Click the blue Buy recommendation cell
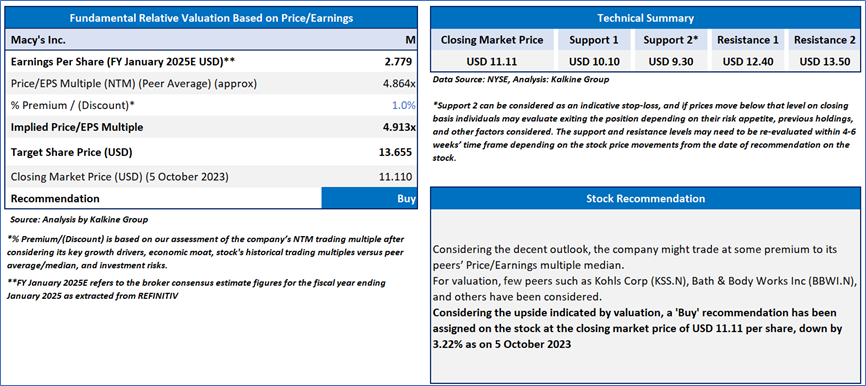Screen dimensions: 866x386 coord(369,198)
